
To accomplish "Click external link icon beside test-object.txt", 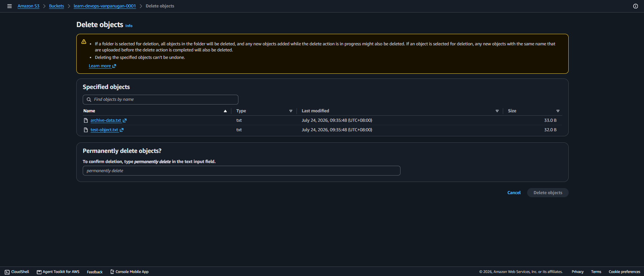I will tap(122, 130).
